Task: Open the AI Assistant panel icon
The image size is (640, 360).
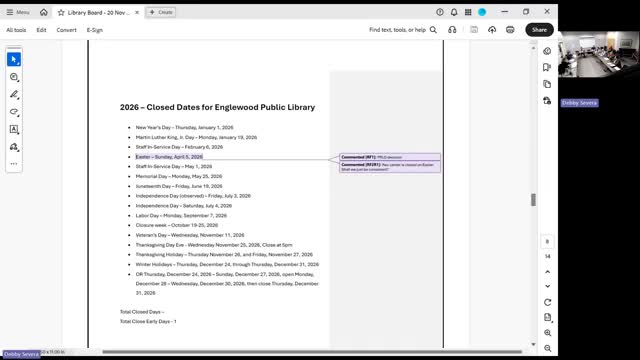Action: (x=547, y=51)
